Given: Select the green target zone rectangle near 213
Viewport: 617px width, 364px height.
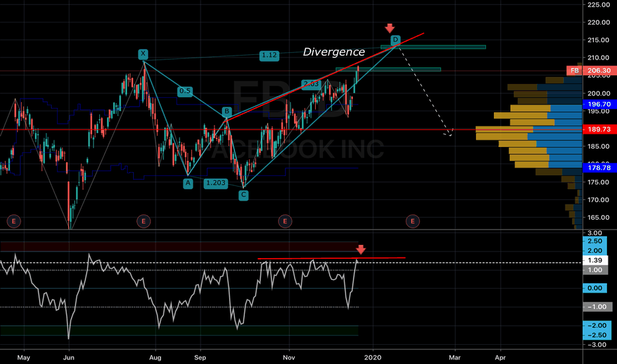Looking at the screenshot, I should (x=433, y=47).
